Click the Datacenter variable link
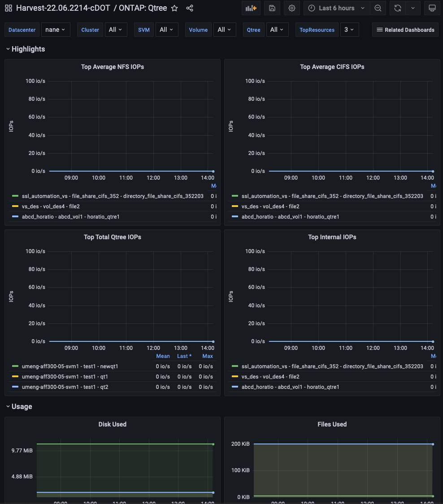 (x=22, y=30)
